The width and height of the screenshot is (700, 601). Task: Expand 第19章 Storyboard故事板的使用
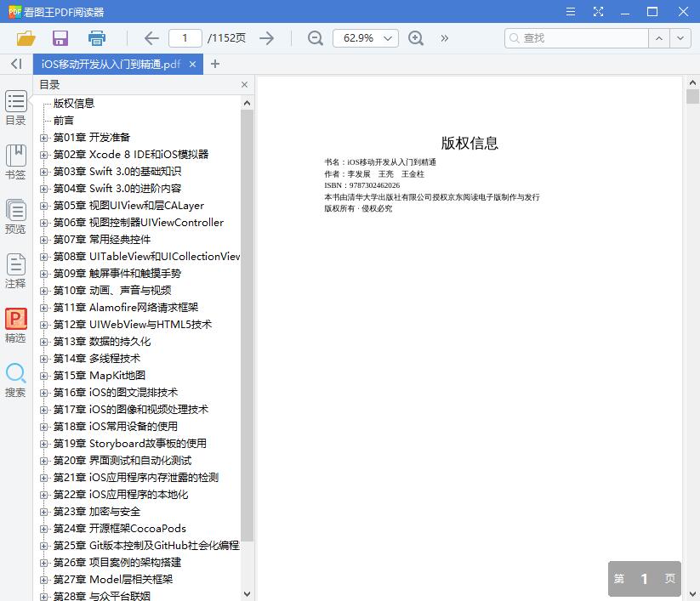tap(43, 444)
